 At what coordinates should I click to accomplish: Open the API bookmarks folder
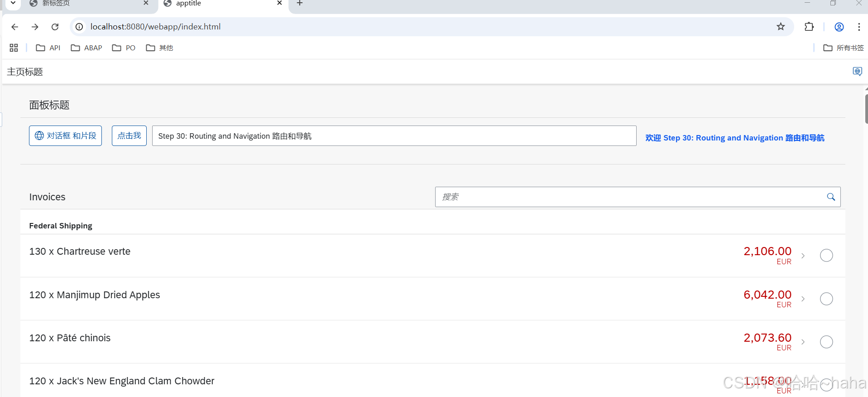[48, 48]
